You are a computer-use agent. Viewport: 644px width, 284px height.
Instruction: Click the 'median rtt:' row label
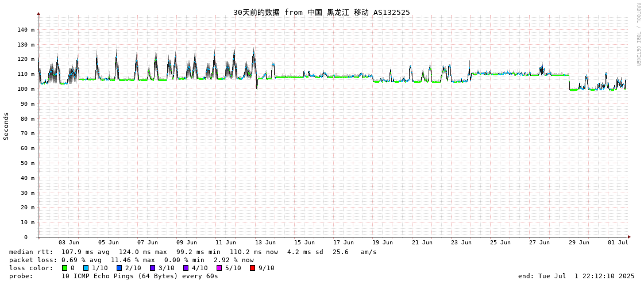(x=31, y=252)
